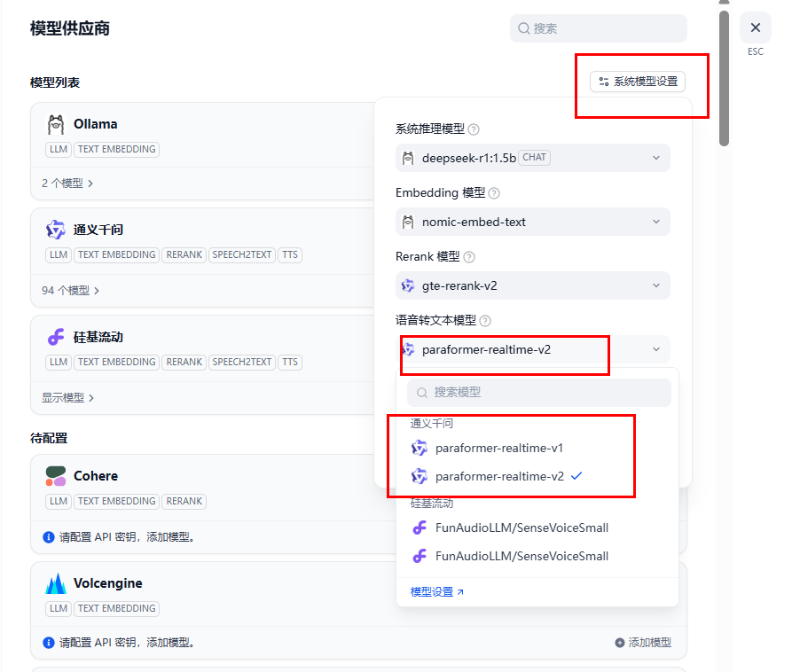Click the 添加模型 button for Volcengine
Screen dimensions: 792x672
pos(643,643)
